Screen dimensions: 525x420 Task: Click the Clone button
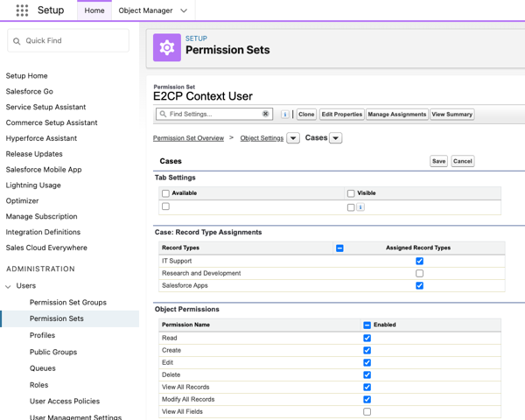[x=306, y=115]
